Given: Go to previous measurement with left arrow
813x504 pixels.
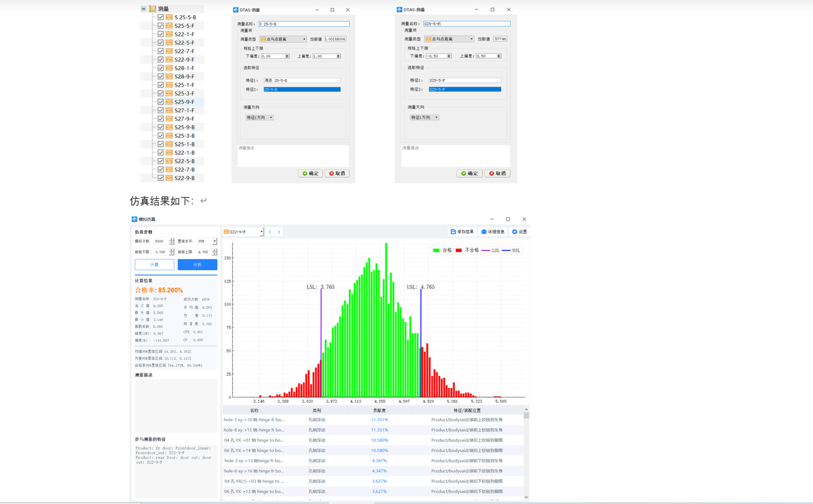Looking at the screenshot, I should point(270,232).
